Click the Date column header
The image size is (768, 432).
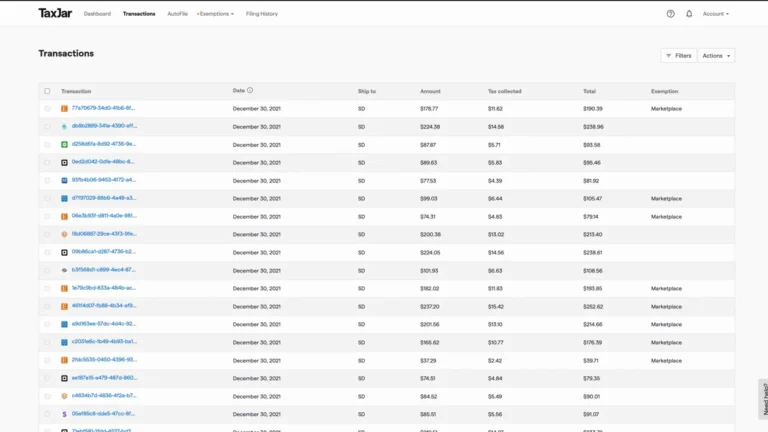point(239,91)
